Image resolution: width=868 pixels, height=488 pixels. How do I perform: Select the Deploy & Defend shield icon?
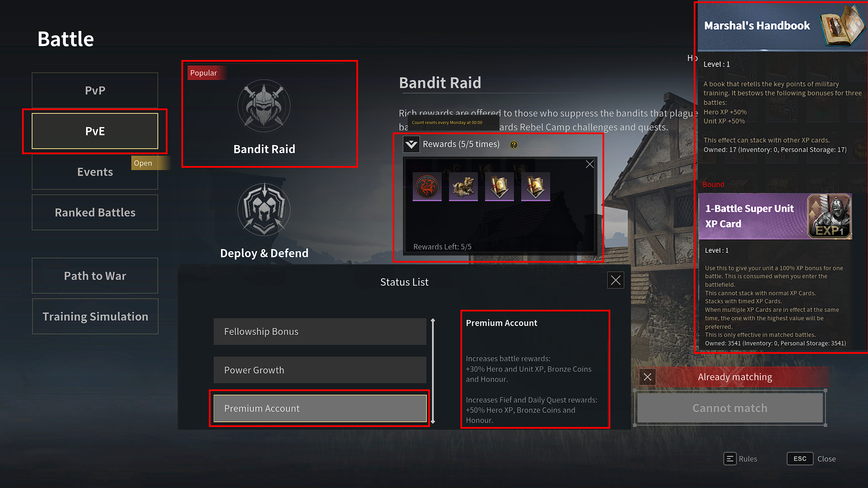[264, 209]
